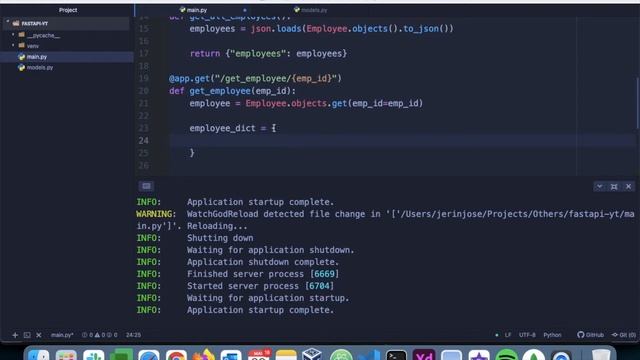Click 'Waiting for application startup.' log line

click(x=268, y=298)
